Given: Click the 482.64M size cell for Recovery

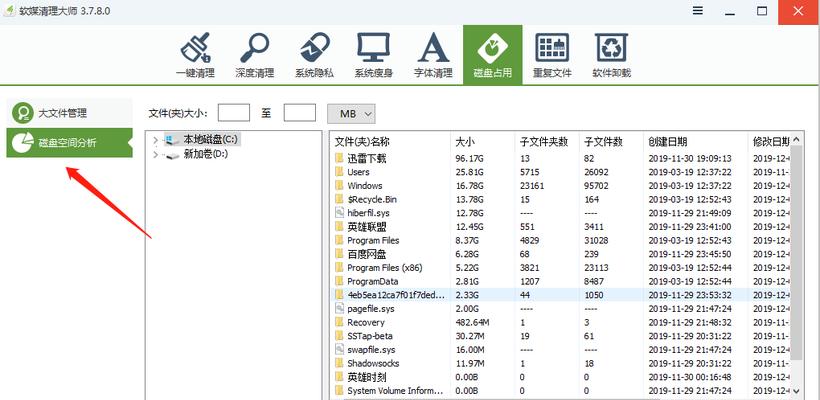Looking at the screenshot, I should point(472,322).
